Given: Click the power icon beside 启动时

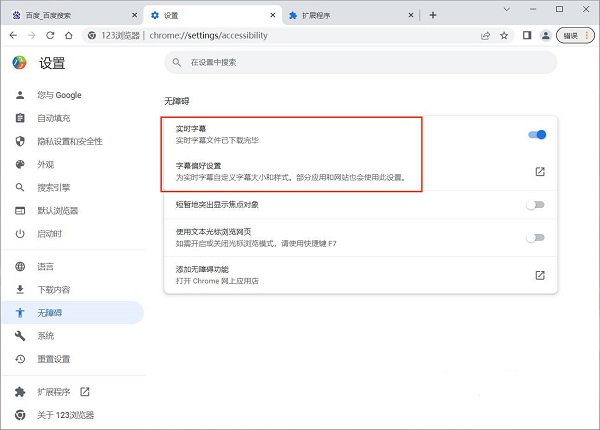Looking at the screenshot, I should [x=20, y=234].
